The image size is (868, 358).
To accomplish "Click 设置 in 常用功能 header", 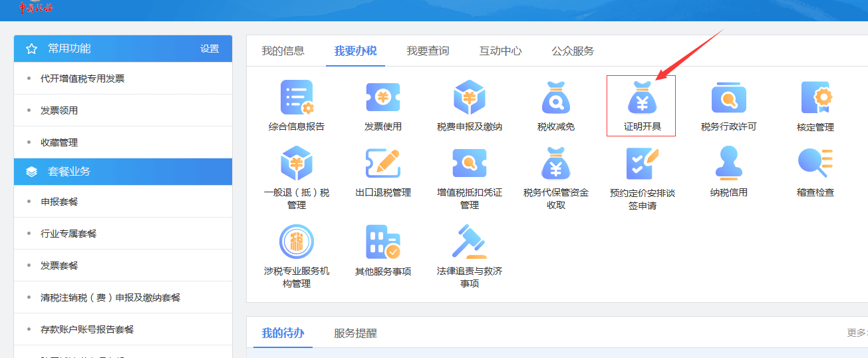I will (x=210, y=49).
